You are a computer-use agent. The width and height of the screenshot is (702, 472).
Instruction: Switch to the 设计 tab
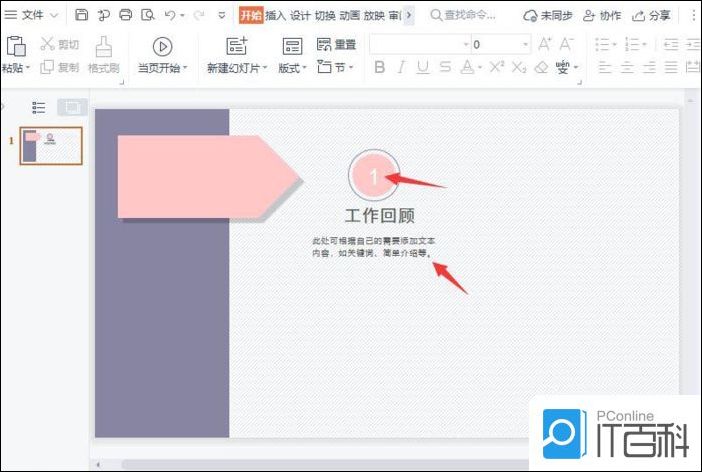[300, 15]
